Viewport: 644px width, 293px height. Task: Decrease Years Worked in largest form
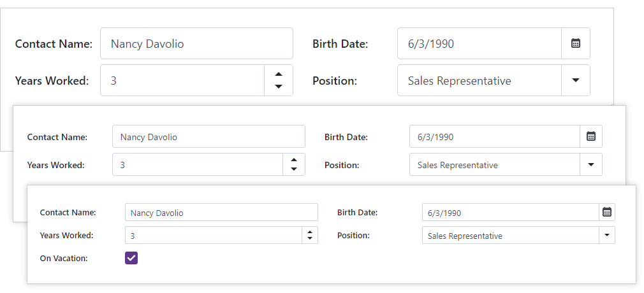pyautogui.click(x=279, y=87)
